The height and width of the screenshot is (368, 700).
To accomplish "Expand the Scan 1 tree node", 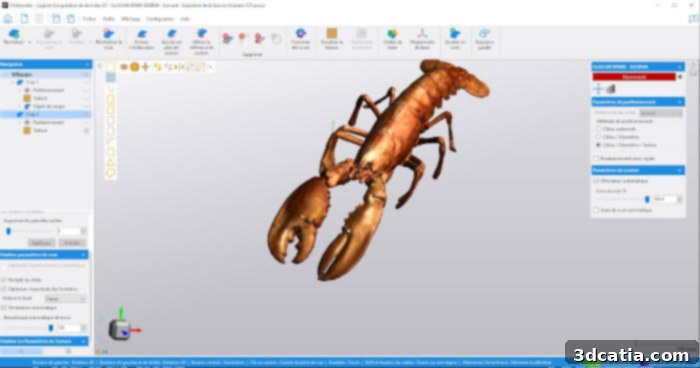I will [12, 82].
